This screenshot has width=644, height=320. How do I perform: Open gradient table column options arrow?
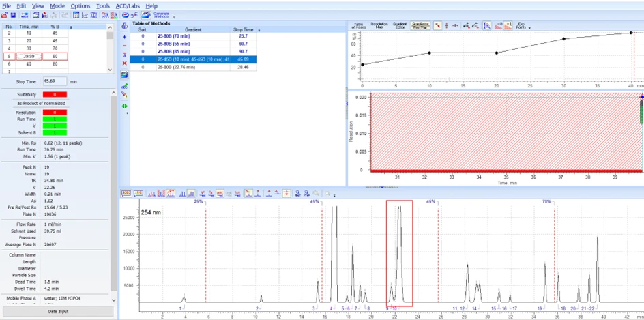point(71,27)
